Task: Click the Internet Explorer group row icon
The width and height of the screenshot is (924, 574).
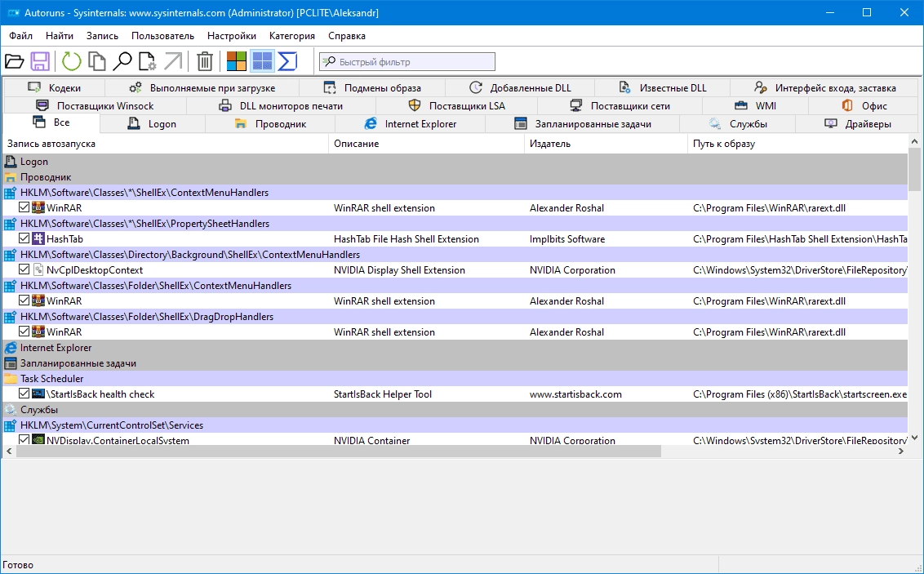Action: [x=10, y=348]
